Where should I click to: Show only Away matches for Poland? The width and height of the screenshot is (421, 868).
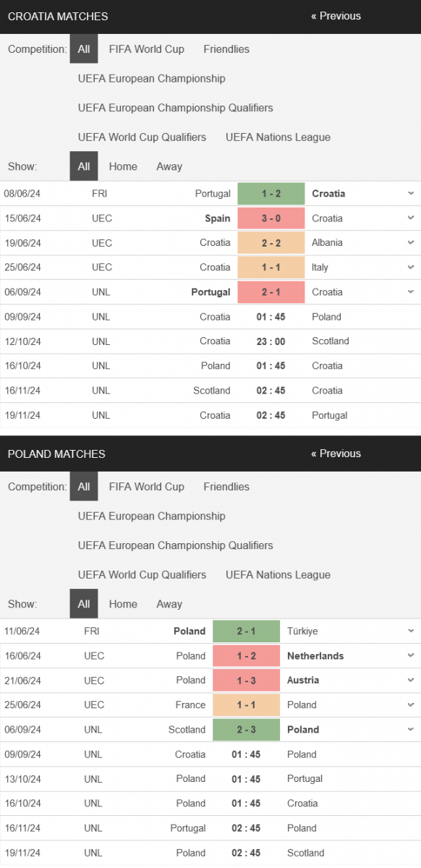tap(169, 604)
